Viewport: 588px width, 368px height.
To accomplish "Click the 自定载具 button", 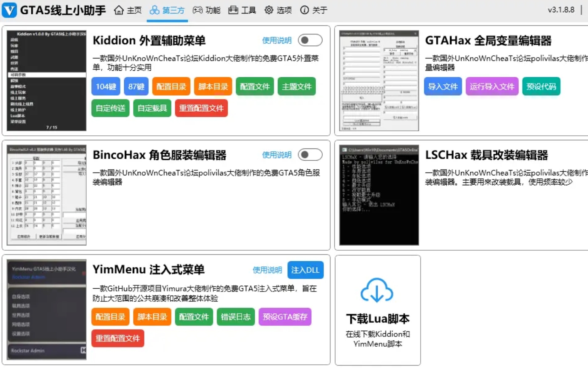I will click(152, 108).
